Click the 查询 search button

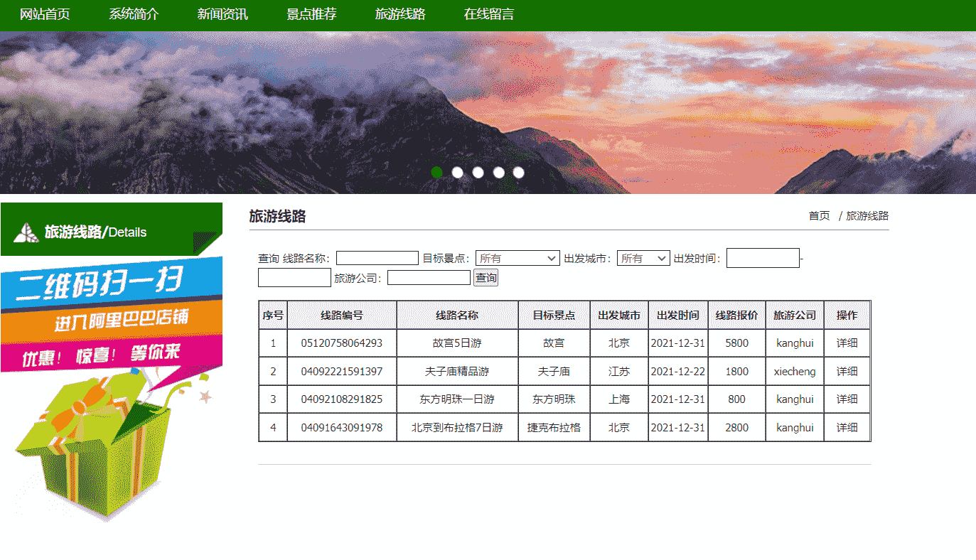[486, 278]
